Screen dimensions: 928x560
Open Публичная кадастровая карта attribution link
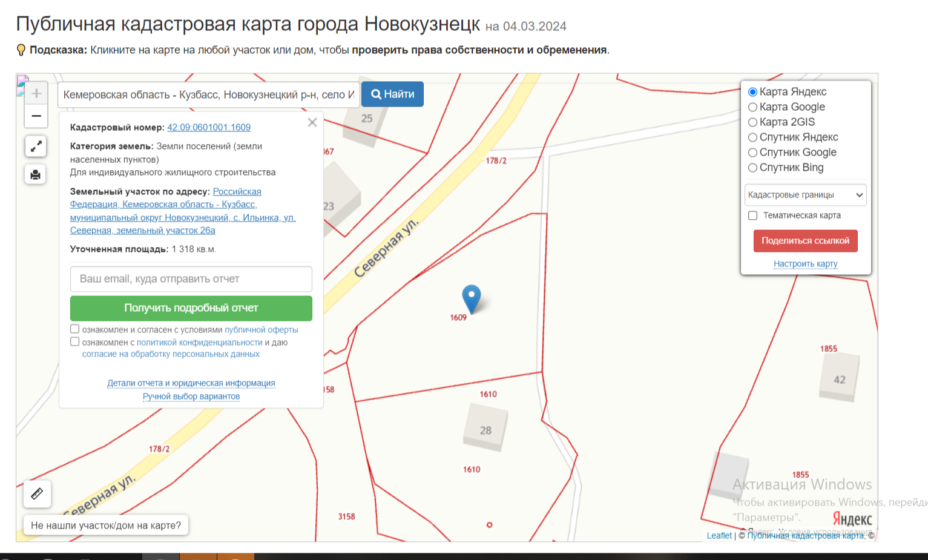point(806,536)
